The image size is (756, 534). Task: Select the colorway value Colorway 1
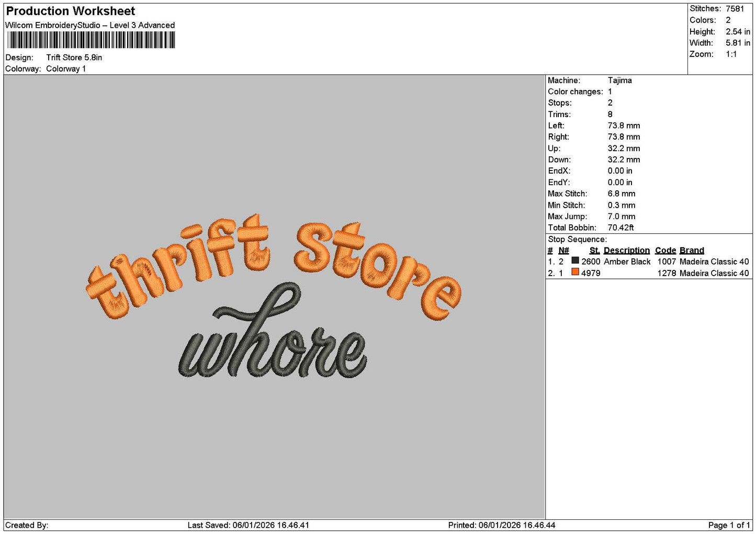66,69
